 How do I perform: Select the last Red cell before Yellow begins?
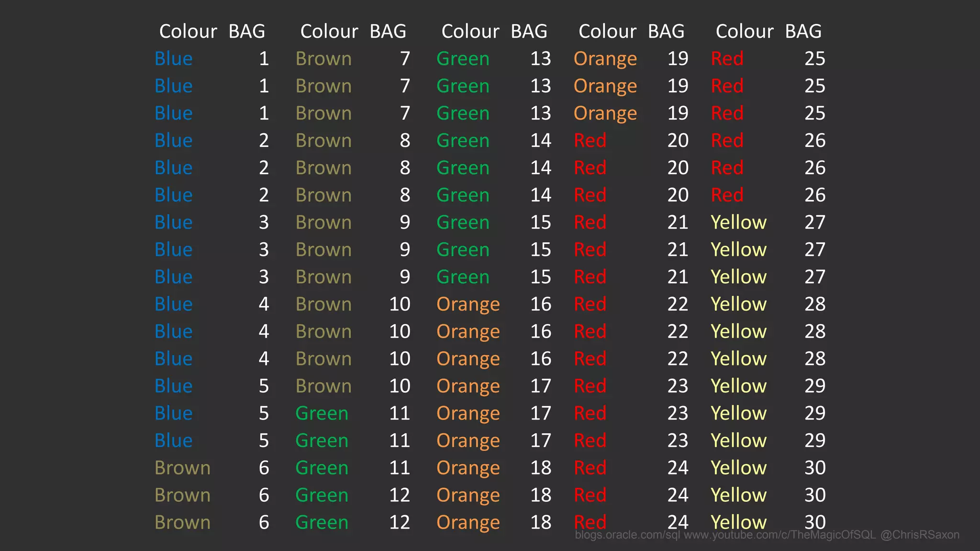727,195
